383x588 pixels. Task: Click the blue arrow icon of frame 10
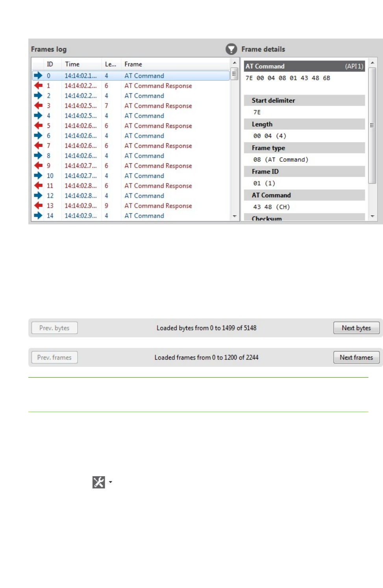38,176
